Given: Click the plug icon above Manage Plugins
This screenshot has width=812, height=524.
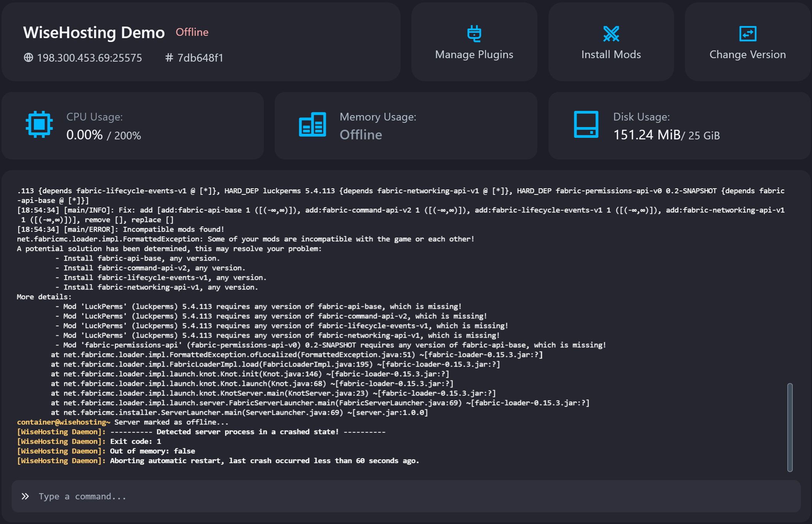Looking at the screenshot, I should 474,33.
